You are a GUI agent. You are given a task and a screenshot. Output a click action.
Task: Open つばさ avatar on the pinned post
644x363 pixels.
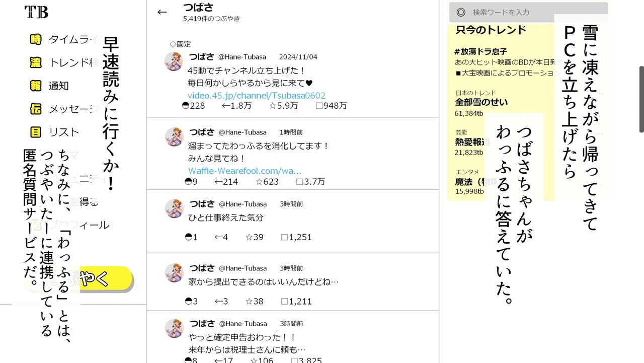pos(174,61)
